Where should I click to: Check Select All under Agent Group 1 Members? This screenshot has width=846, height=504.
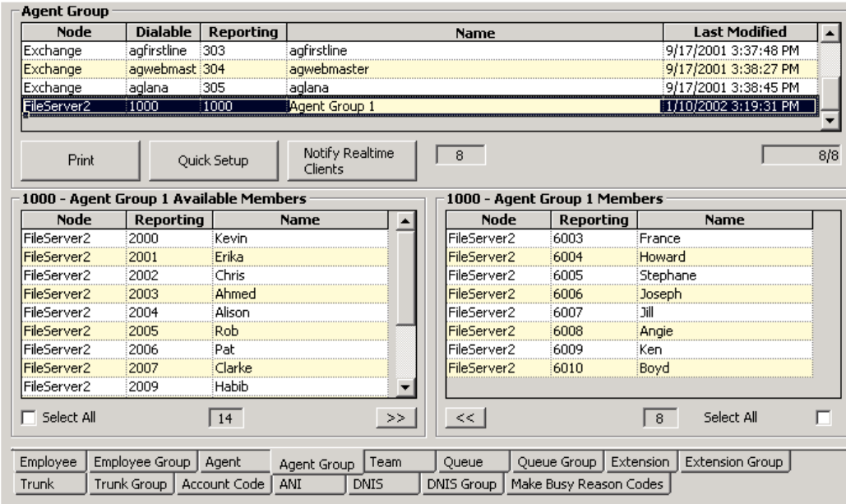click(x=823, y=417)
